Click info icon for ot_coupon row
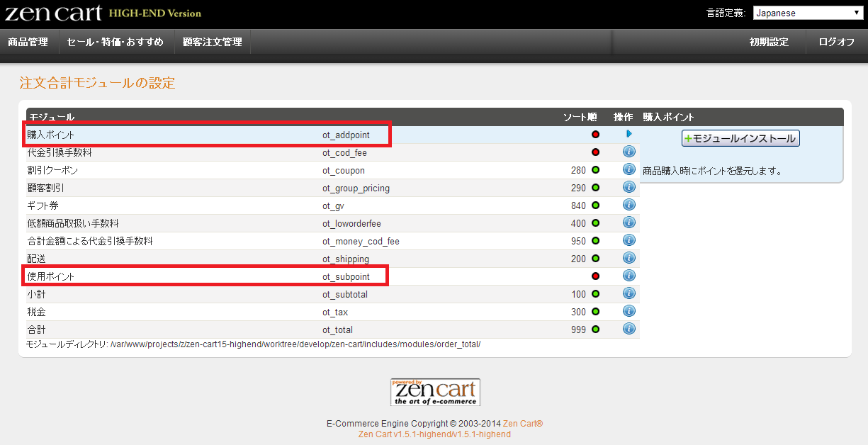The height and width of the screenshot is (445, 868). coord(629,169)
